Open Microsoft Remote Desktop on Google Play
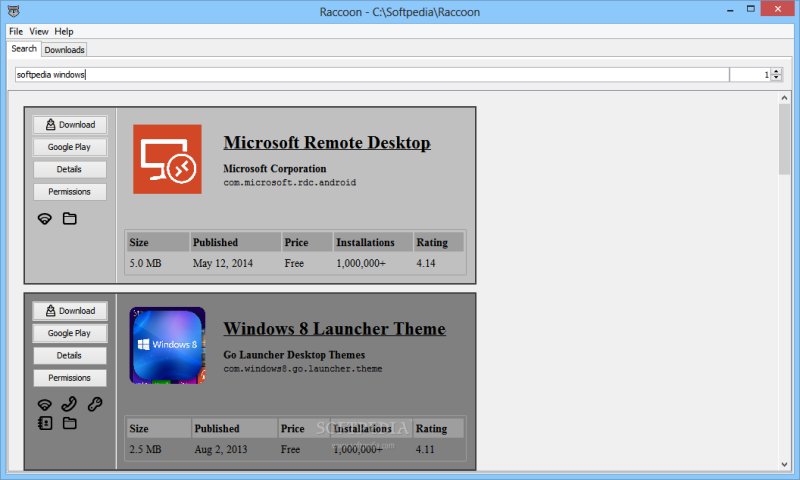Image resolution: width=800 pixels, height=480 pixels. (70, 147)
